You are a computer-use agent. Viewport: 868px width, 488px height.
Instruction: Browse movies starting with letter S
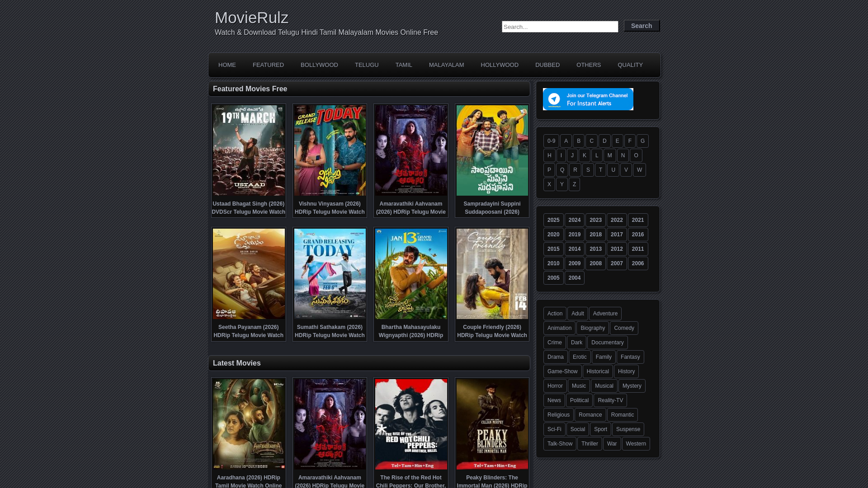[588, 170]
